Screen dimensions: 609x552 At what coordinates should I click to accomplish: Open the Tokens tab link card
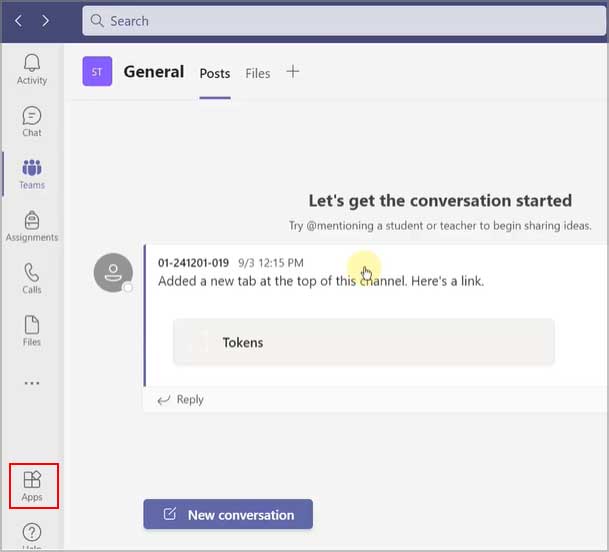tap(364, 342)
